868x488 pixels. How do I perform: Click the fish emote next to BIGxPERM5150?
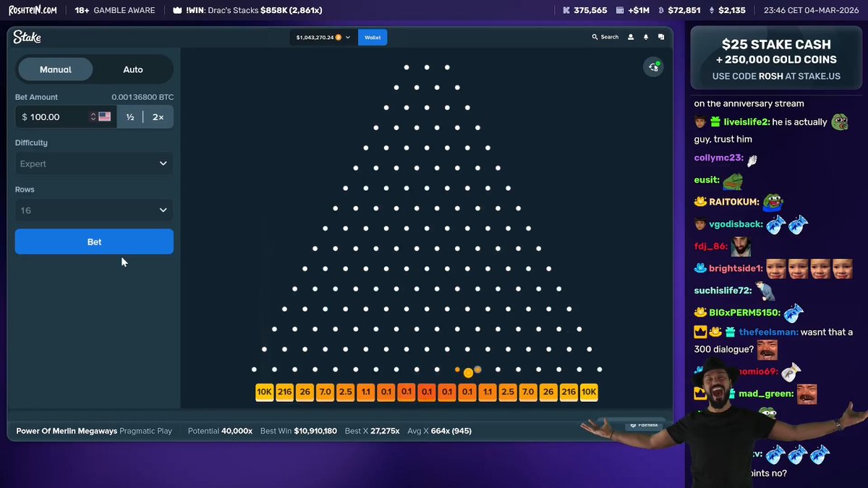(794, 312)
